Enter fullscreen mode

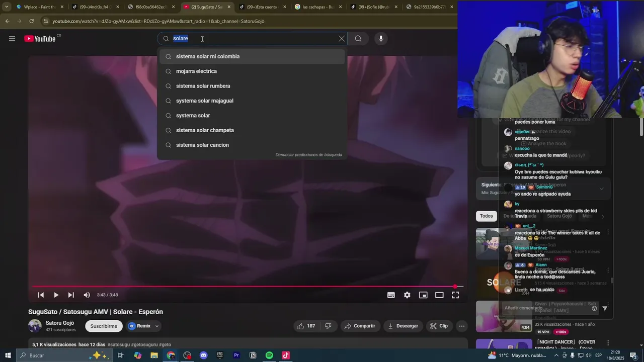[x=455, y=295]
